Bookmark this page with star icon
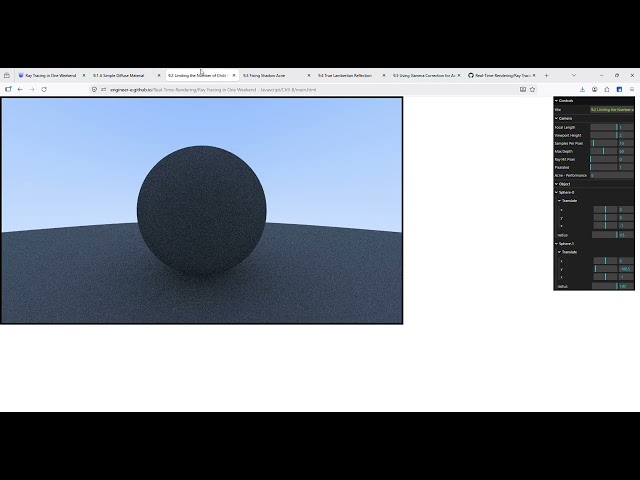This screenshot has height=480, width=640. pyautogui.click(x=532, y=89)
